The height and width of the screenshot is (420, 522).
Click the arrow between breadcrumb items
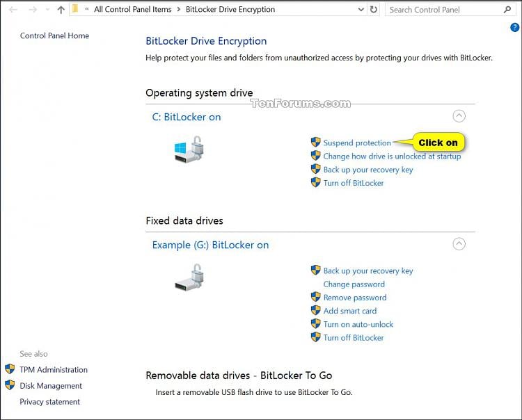179,9
